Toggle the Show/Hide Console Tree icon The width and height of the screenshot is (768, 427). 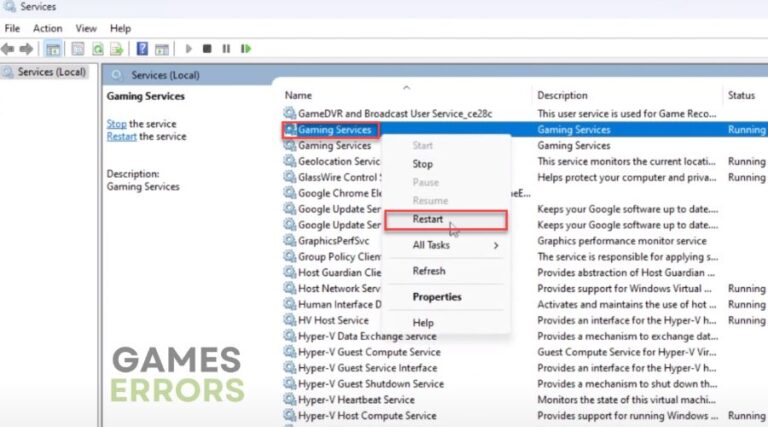pyautogui.click(x=53, y=48)
